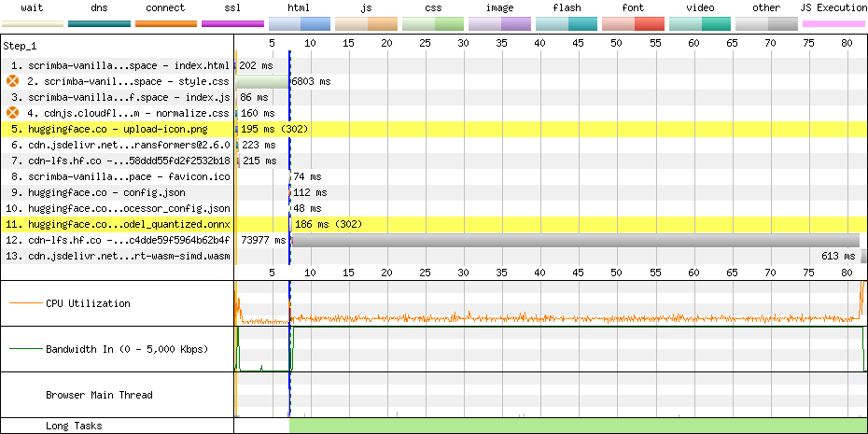Select request 9 config.json row
The height and width of the screenshot is (434, 868).
coord(106,192)
